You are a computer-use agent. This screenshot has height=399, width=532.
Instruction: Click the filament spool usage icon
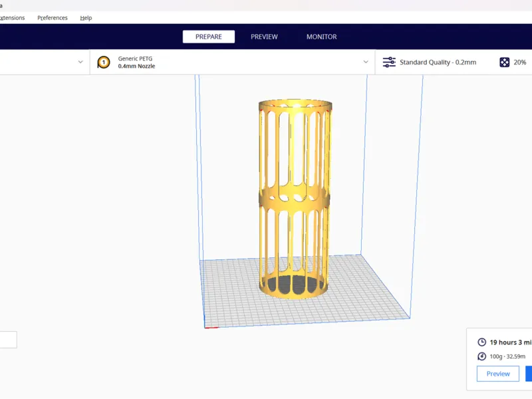click(481, 356)
